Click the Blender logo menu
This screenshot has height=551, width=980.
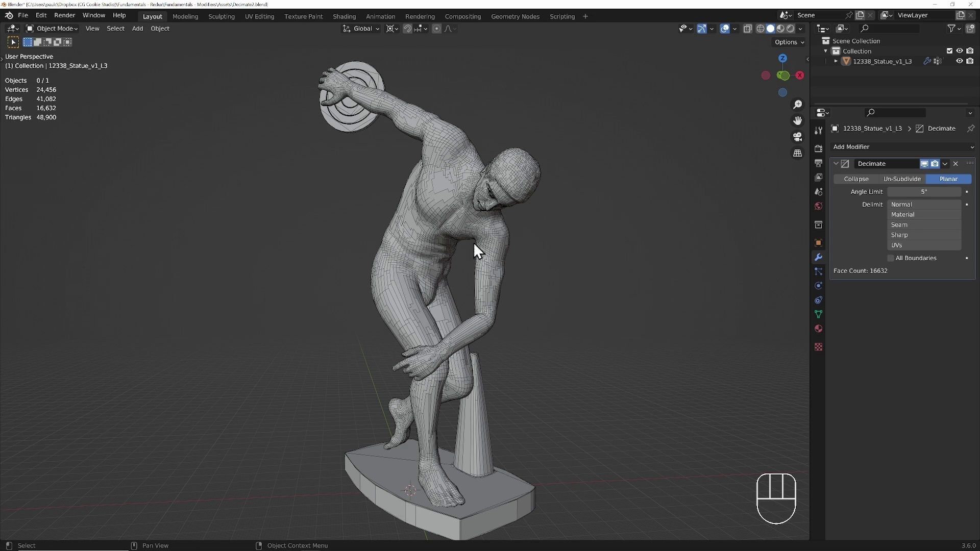[x=9, y=15]
